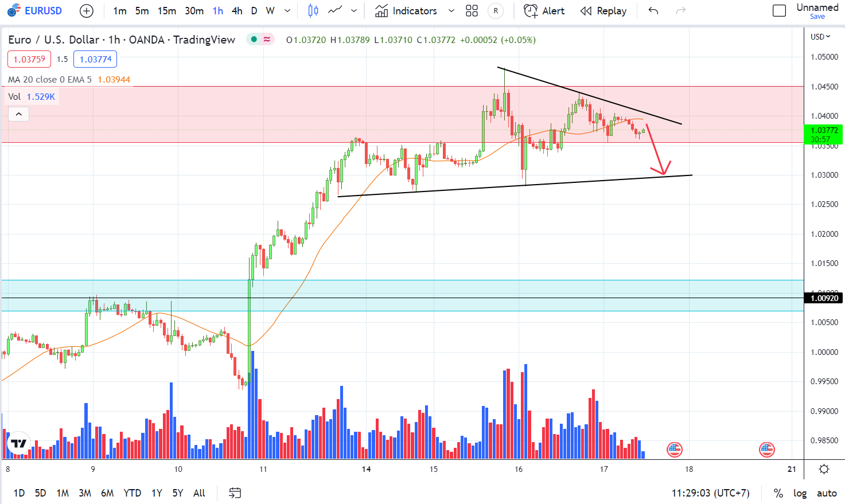Redo the chart action
The image size is (845, 504).
coord(681,10)
